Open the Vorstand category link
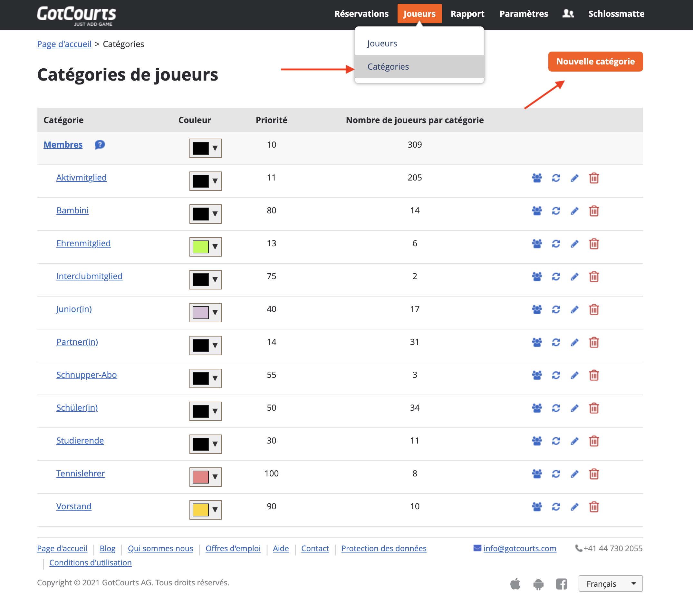 (73, 506)
